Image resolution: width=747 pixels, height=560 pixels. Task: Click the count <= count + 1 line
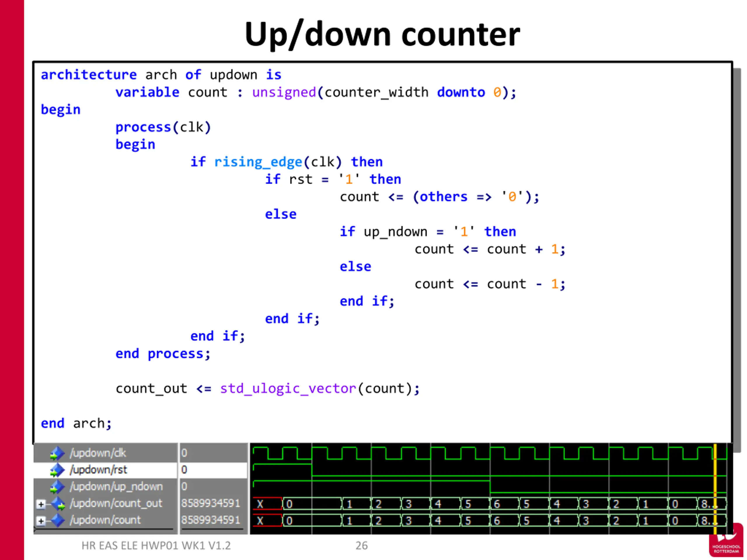coord(490,249)
